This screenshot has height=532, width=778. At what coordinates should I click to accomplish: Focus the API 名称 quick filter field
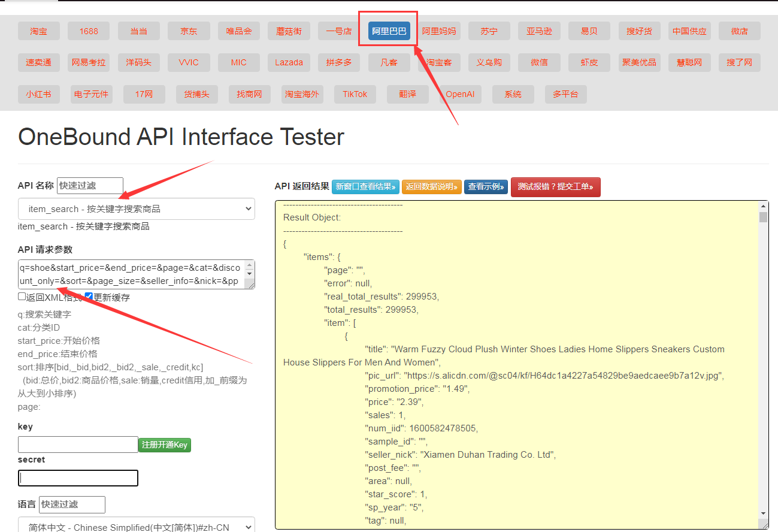coord(90,186)
